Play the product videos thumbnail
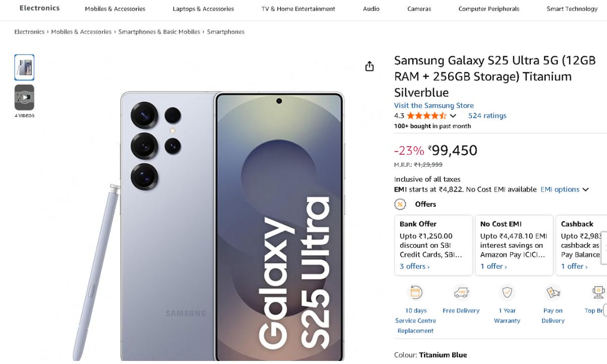Image resolution: width=607 pixels, height=364 pixels. point(24,98)
